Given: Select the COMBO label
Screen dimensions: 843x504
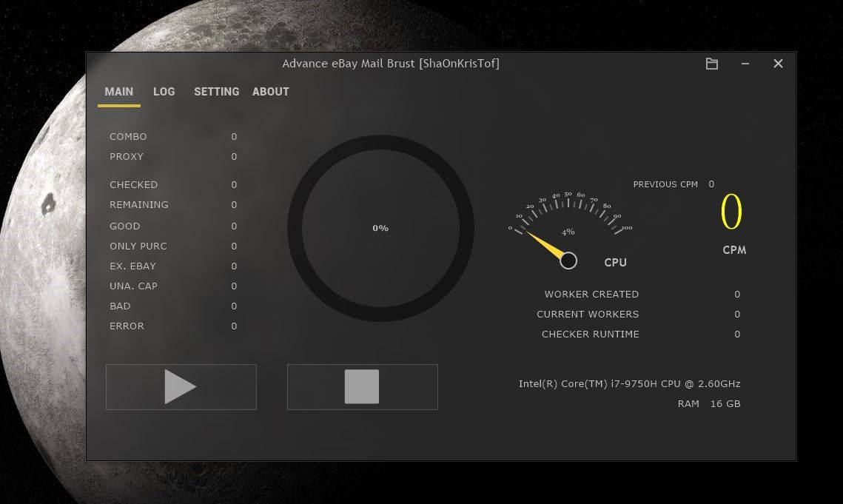Looking at the screenshot, I should pos(128,137).
